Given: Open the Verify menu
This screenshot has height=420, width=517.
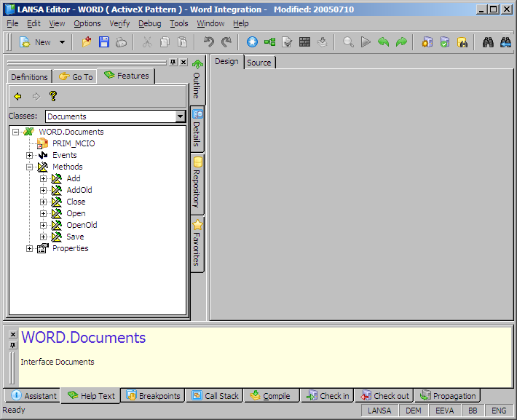Looking at the screenshot, I should point(119,23).
